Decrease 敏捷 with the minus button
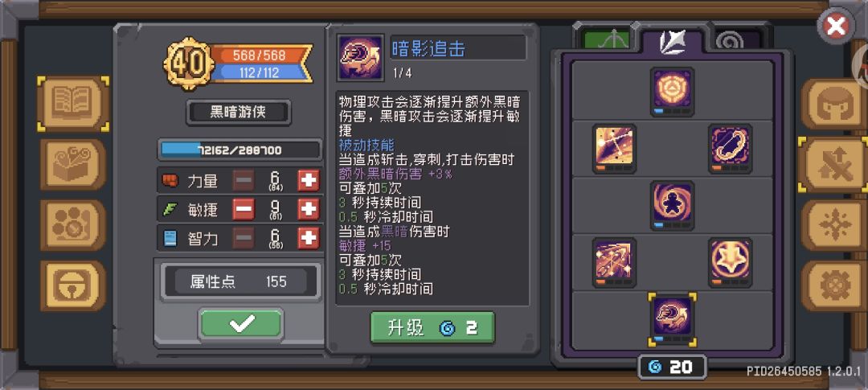Screen dimensions: 868x390 click(244, 209)
